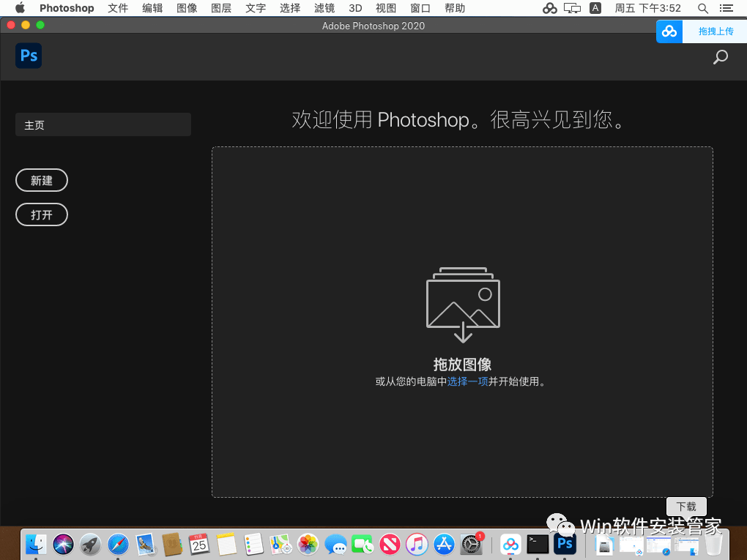Viewport: 747px width, 560px height.
Task: Open Terminal from the dock
Action: pos(538,545)
